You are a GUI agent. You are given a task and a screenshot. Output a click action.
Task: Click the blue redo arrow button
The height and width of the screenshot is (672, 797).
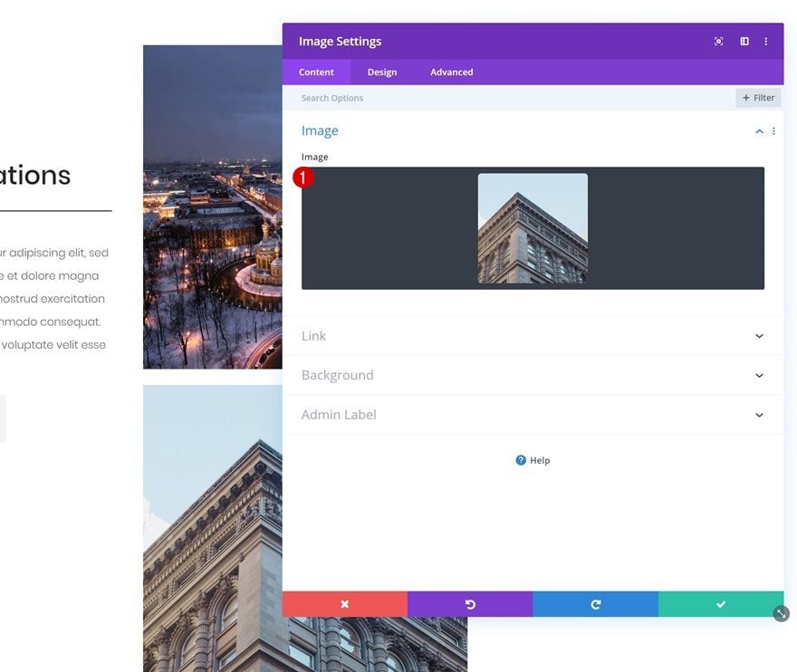coord(596,604)
